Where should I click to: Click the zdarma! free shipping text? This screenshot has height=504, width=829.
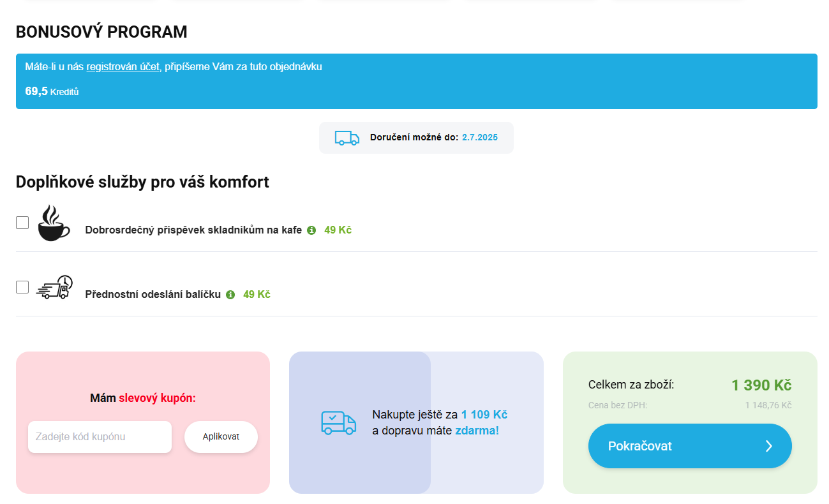(x=477, y=431)
